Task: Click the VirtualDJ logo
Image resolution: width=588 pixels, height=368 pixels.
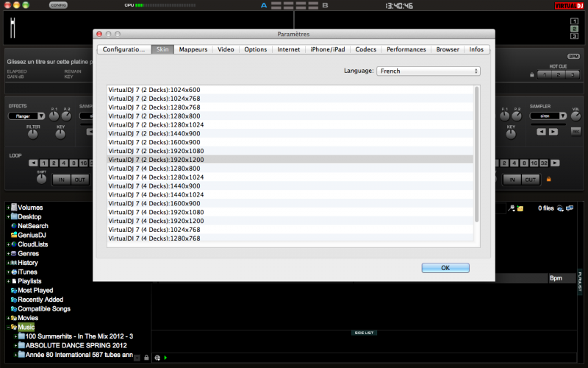Action: 569,6
